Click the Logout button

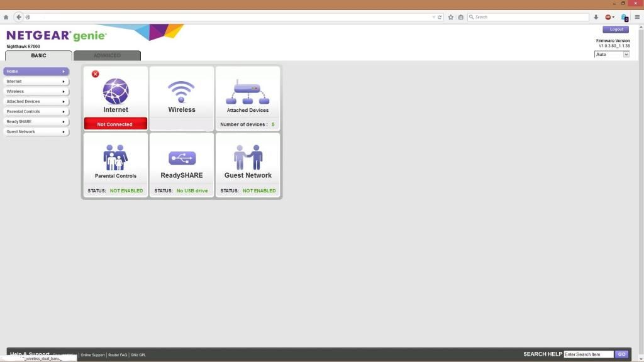click(616, 29)
